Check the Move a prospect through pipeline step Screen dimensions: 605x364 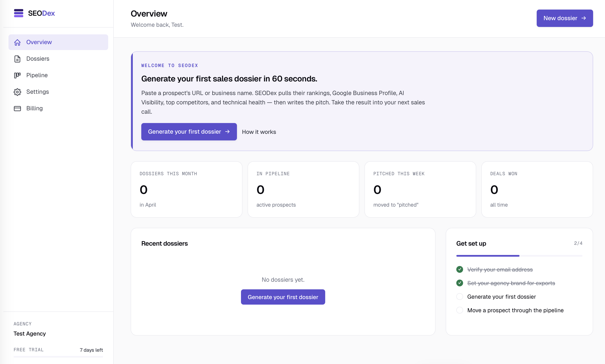[459, 310]
